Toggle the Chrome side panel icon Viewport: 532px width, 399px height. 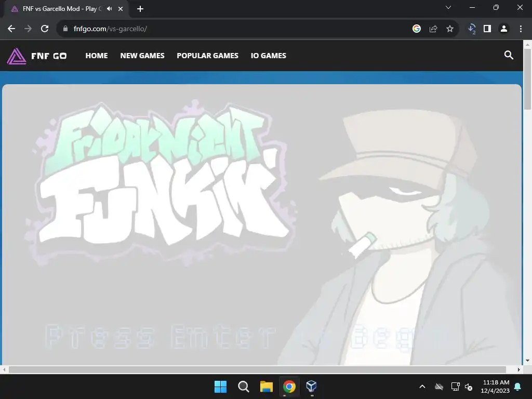[x=487, y=29]
